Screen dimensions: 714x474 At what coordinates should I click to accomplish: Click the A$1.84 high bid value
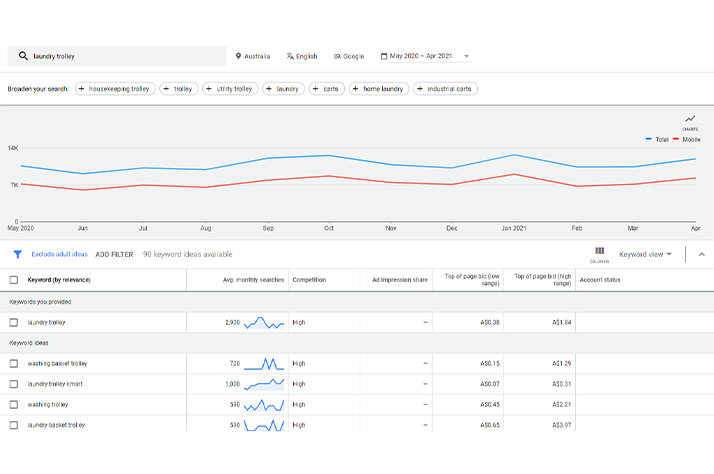pos(561,322)
